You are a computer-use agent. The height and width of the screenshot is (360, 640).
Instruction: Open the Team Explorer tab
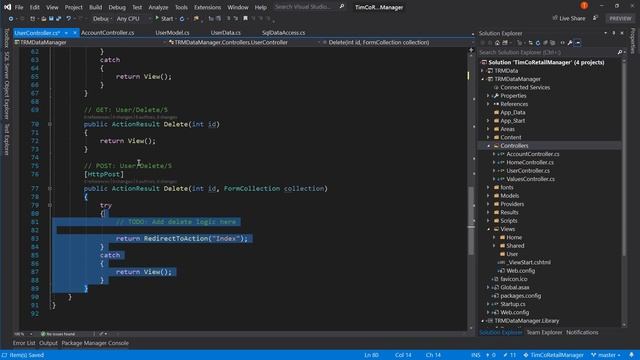544,333
